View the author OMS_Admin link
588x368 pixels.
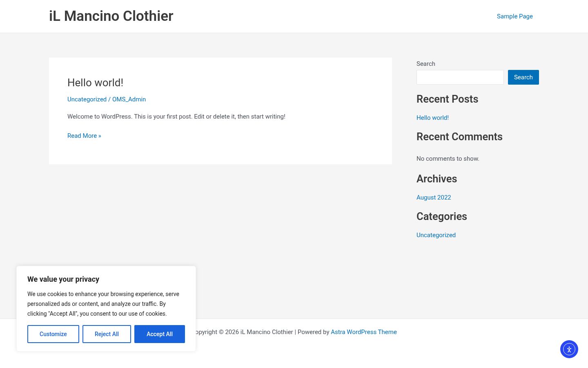129,99
